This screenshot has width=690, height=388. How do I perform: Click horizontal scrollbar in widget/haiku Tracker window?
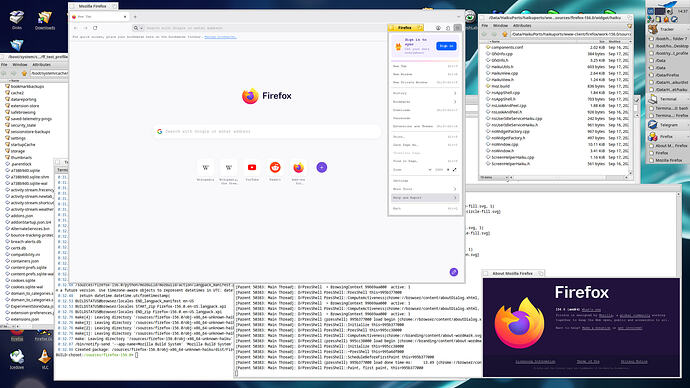(x=568, y=178)
